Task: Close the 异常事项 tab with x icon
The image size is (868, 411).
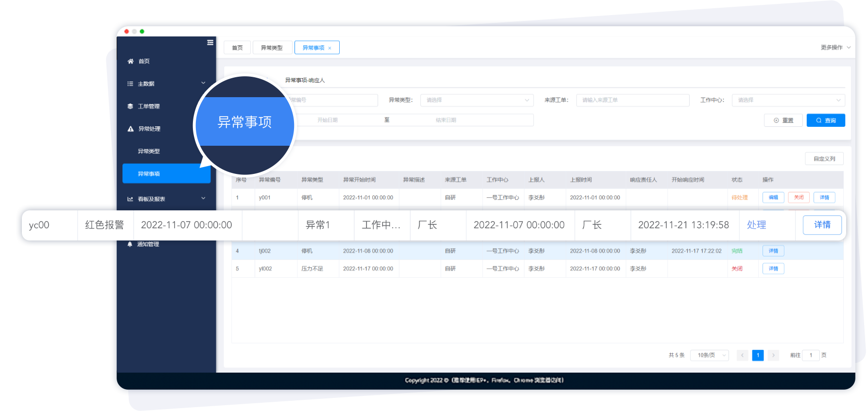Action: [x=330, y=48]
